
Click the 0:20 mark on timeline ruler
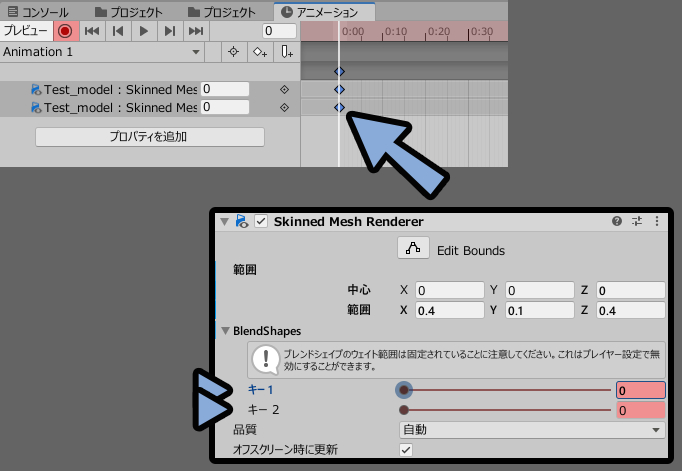[x=439, y=32]
